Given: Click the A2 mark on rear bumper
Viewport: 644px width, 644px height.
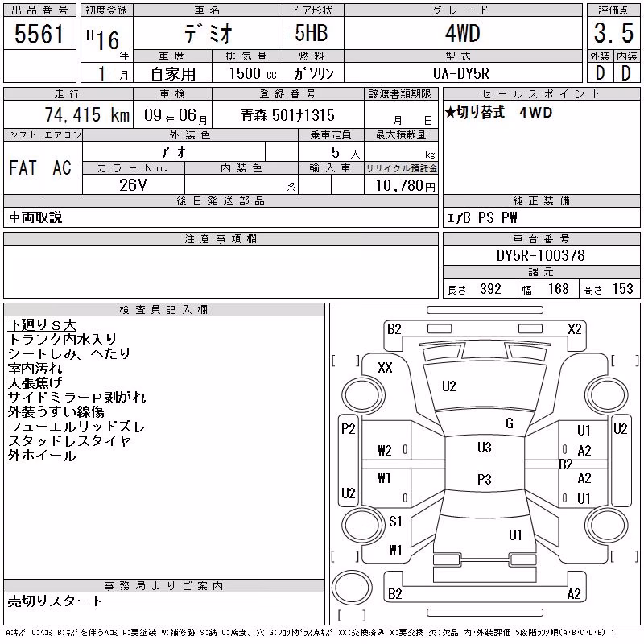Looking at the screenshot, I should click(x=574, y=594).
